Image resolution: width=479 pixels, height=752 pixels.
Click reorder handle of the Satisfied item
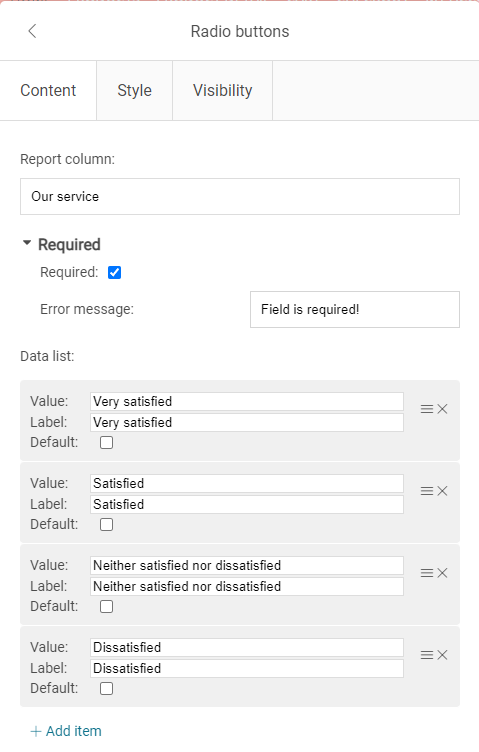(x=427, y=491)
